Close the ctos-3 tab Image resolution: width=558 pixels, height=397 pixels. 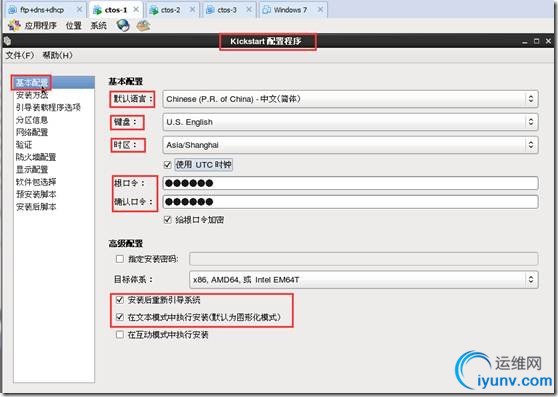tap(249, 10)
